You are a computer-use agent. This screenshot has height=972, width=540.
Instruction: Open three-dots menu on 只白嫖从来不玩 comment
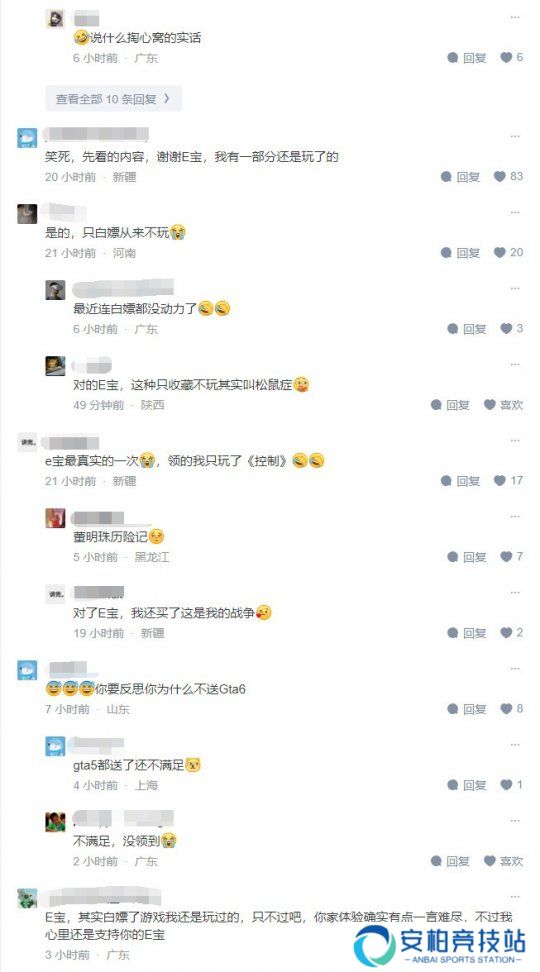(x=515, y=212)
